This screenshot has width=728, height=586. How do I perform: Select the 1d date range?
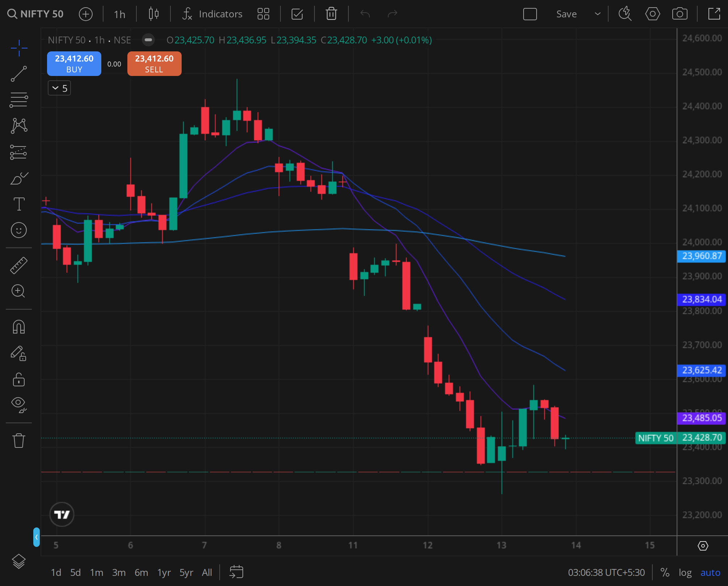pos(56,573)
